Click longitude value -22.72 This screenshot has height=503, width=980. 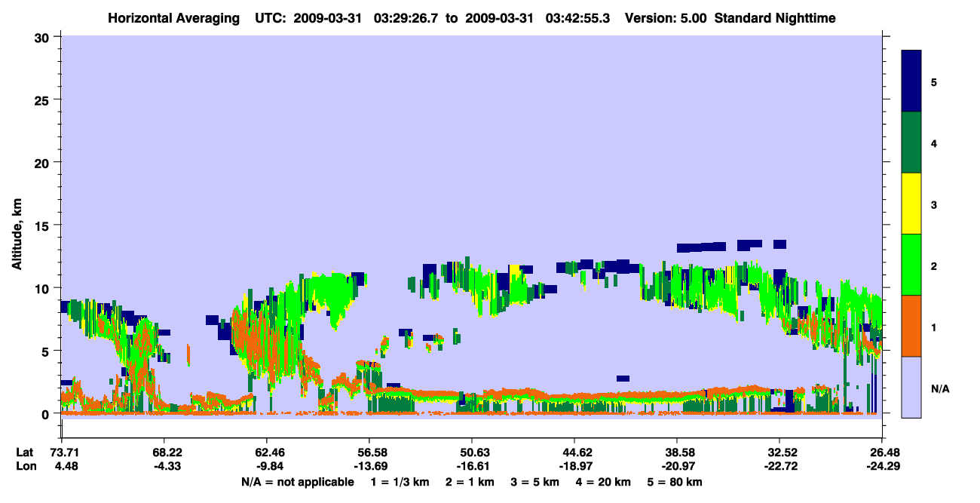pos(779,466)
